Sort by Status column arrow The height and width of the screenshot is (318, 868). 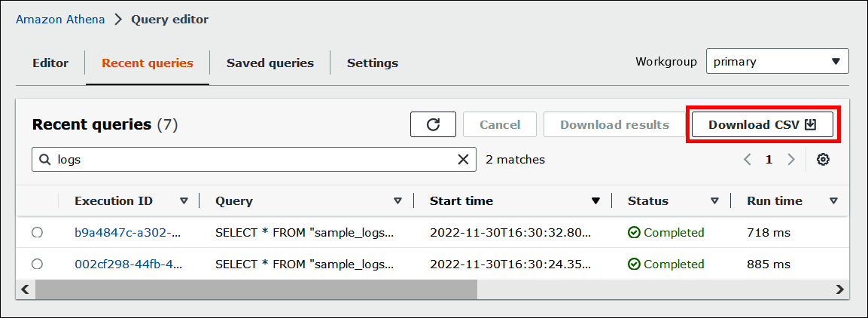(714, 201)
